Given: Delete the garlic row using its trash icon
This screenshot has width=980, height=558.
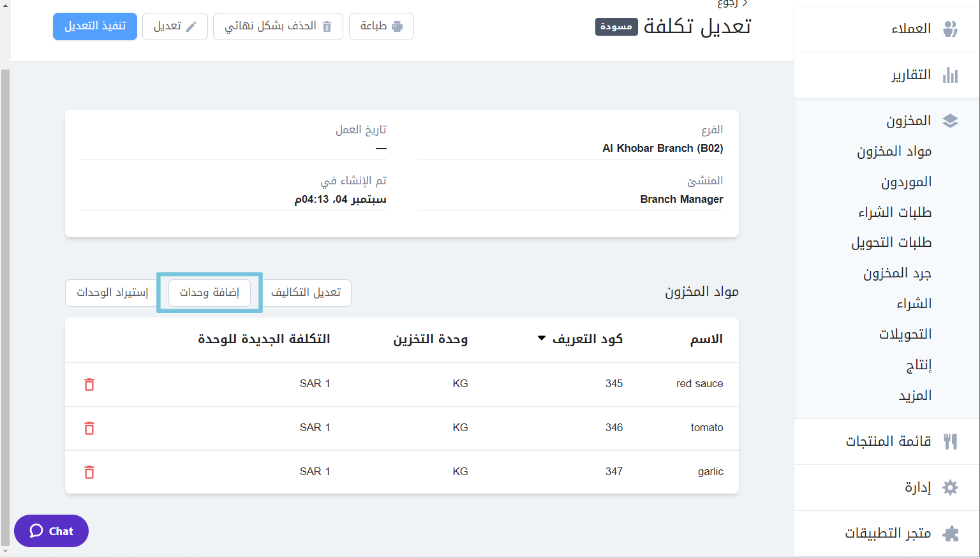Looking at the screenshot, I should point(89,472).
